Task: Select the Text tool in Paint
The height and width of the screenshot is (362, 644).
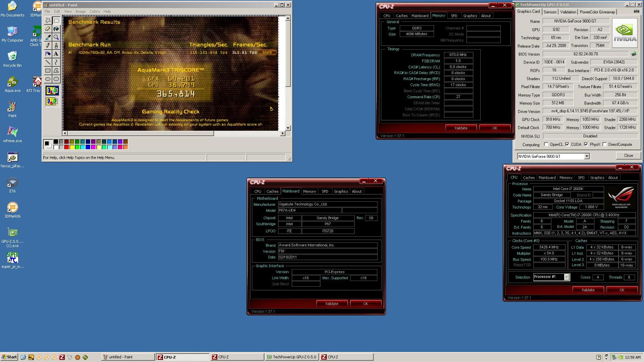Action: pyautogui.click(x=56, y=54)
